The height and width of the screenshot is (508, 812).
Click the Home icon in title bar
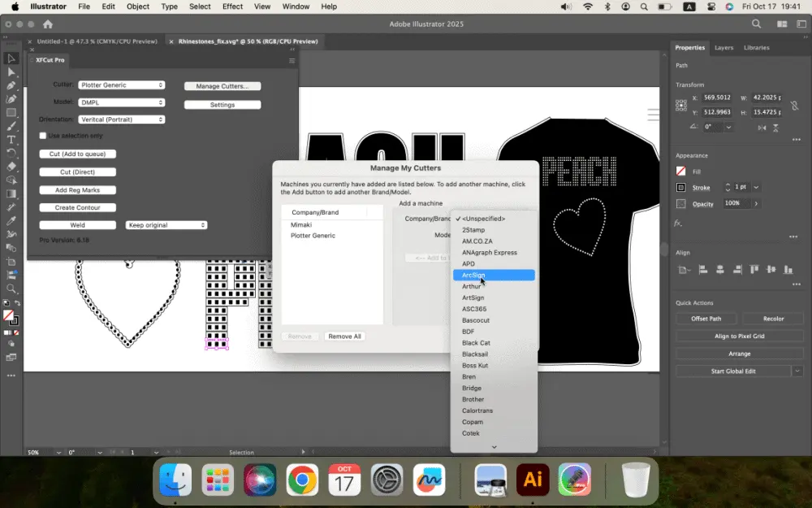[x=48, y=24]
